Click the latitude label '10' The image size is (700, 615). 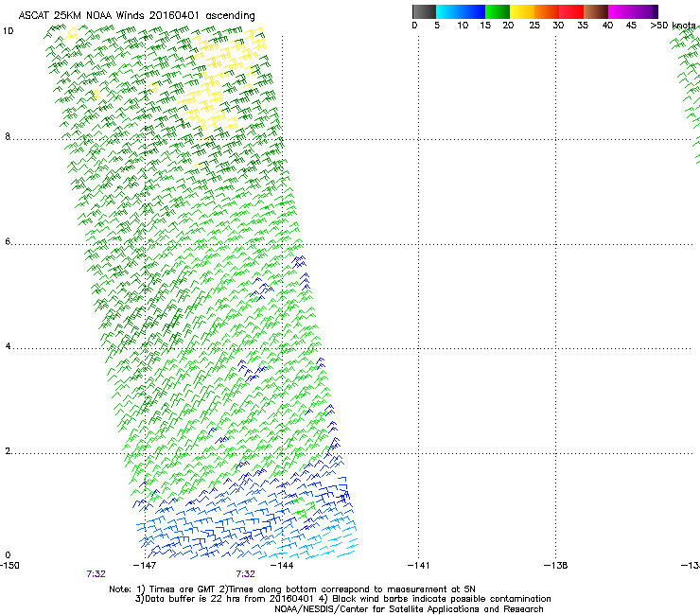coord(8,31)
